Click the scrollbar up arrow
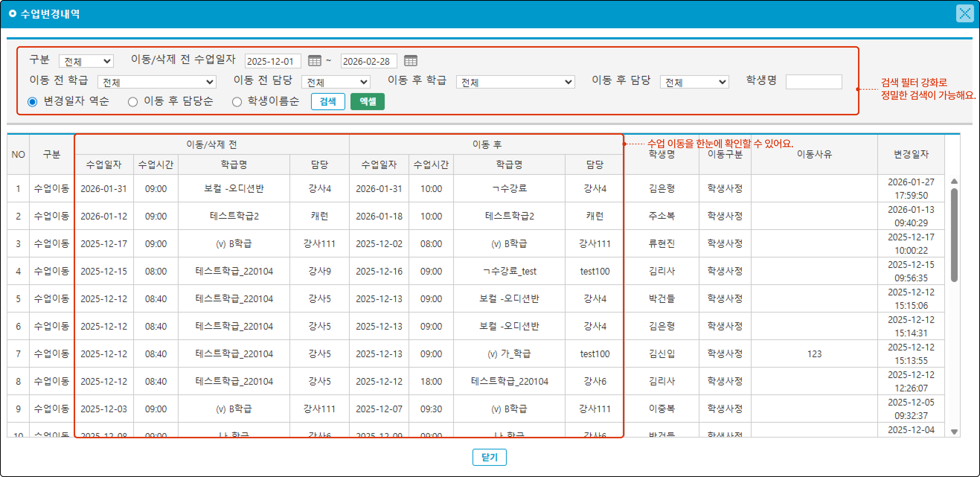 point(954,181)
